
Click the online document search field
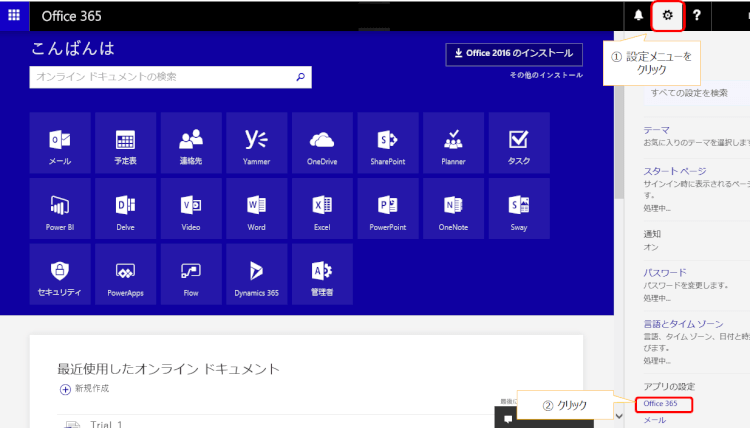click(160, 77)
